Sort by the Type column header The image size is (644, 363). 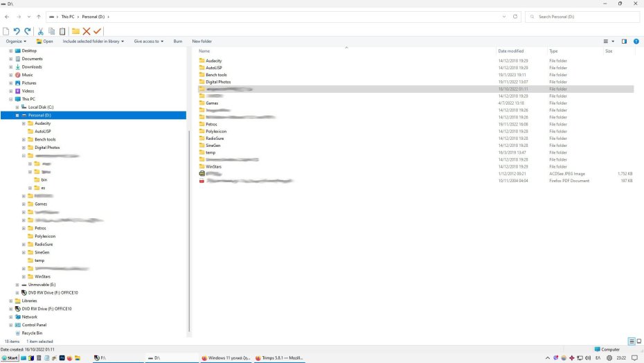click(554, 51)
